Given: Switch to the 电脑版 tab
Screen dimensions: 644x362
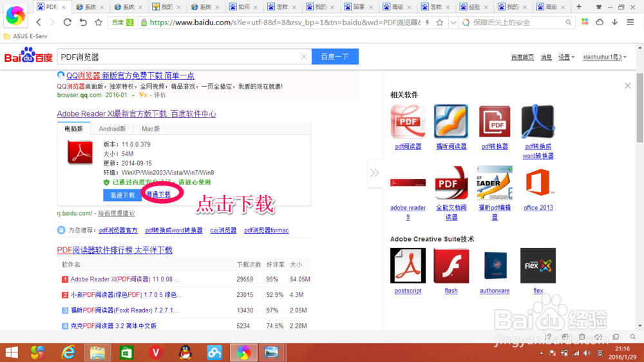Looking at the screenshot, I should tap(74, 129).
